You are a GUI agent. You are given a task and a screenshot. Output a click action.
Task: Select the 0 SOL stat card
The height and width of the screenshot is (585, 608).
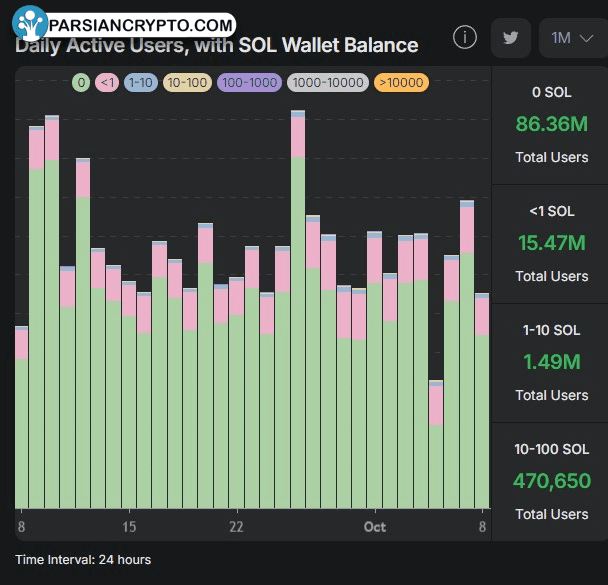550,126
